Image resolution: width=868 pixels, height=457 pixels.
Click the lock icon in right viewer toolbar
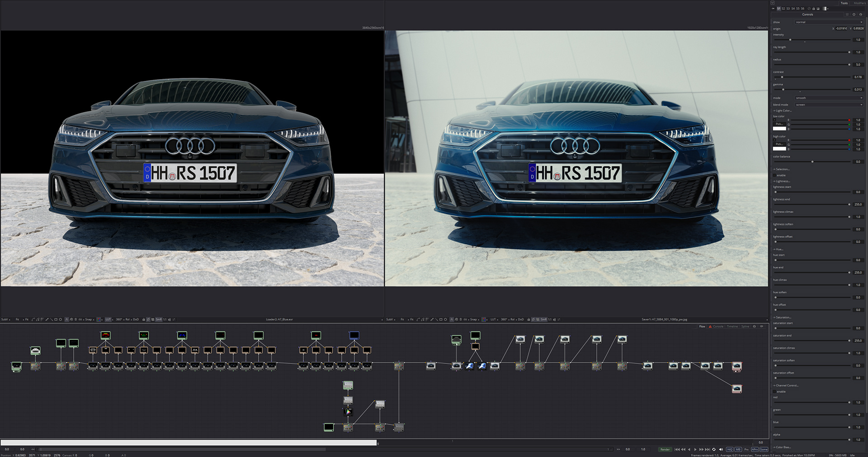click(528, 320)
